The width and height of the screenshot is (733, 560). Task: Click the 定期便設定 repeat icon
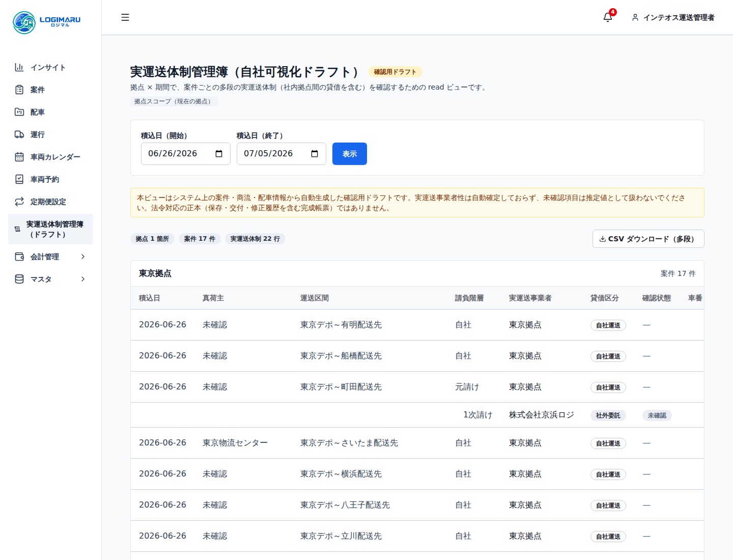pos(19,202)
